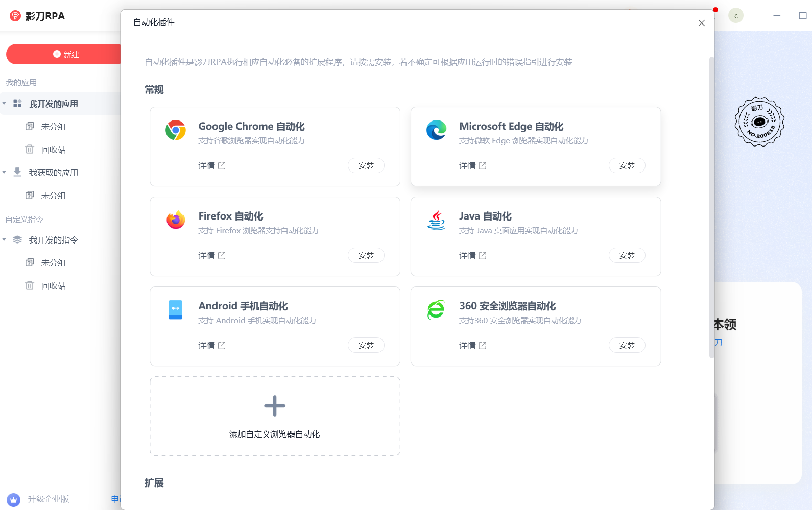This screenshot has width=812, height=510.
Task: Click the 360 安全浏览器自动化 title
Action: click(507, 306)
